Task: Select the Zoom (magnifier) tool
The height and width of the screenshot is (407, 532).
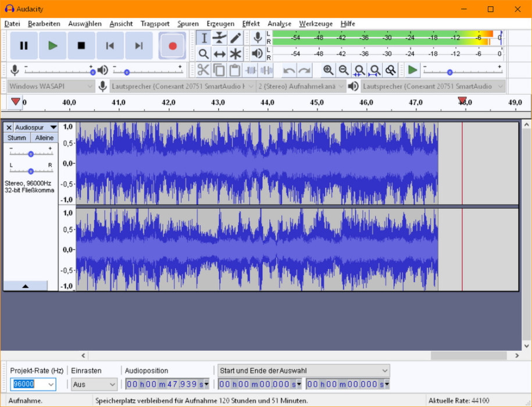Action: [203, 53]
